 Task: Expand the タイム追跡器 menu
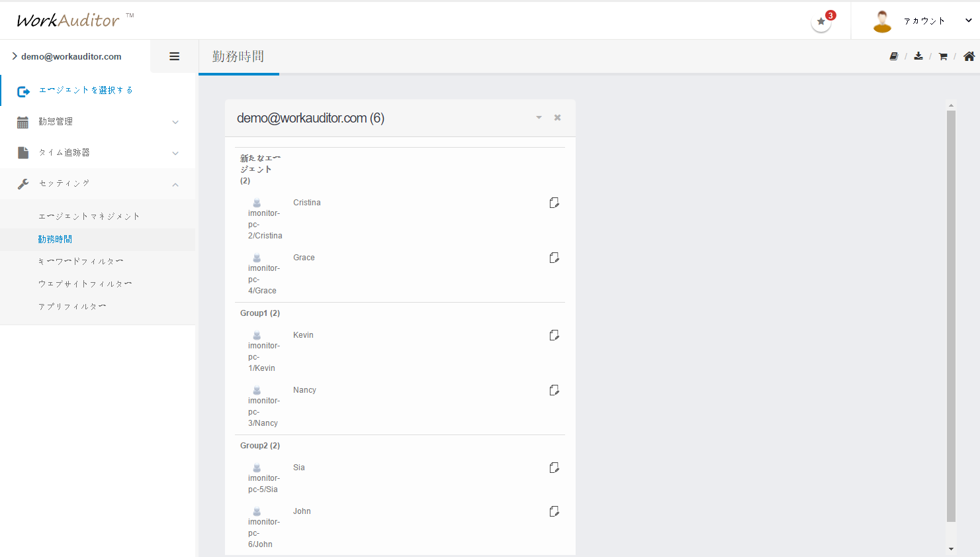point(98,153)
